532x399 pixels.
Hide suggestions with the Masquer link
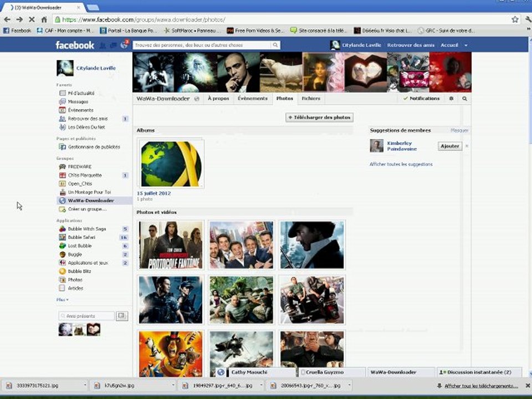(459, 130)
